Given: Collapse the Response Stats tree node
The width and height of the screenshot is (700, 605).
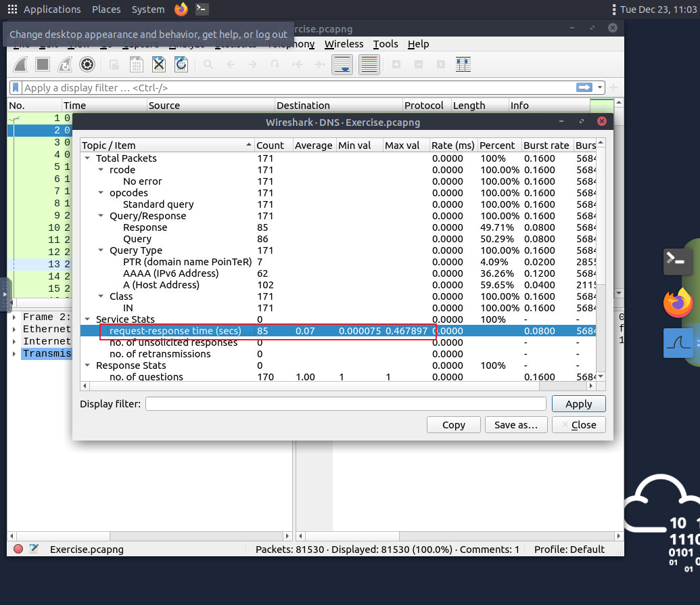Looking at the screenshot, I should click(x=87, y=365).
